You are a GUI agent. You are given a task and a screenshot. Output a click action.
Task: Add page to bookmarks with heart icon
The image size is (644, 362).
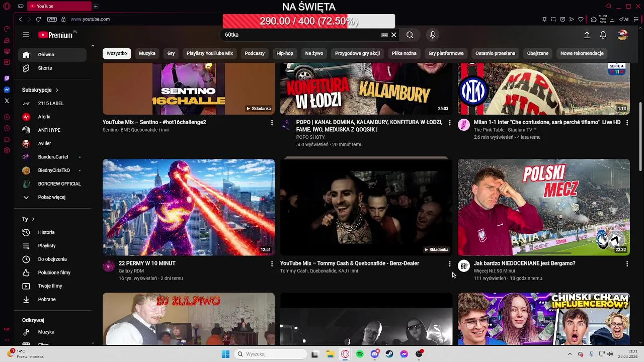pyautogui.click(x=581, y=19)
